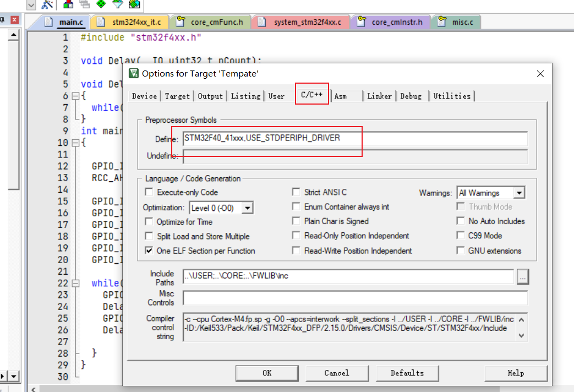
Task: Open the chevron dropdown at the toolbar's left
Action: (31, 5)
